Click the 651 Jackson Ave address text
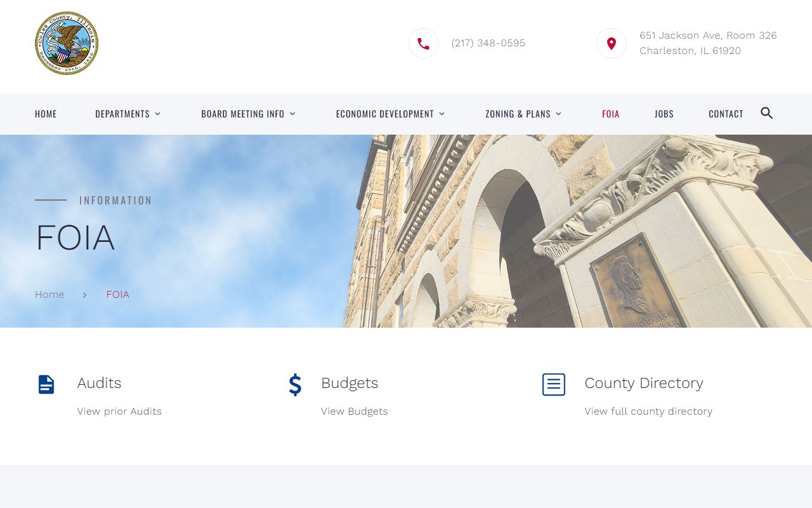Screen dimensions: 812x508 (708, 36)
